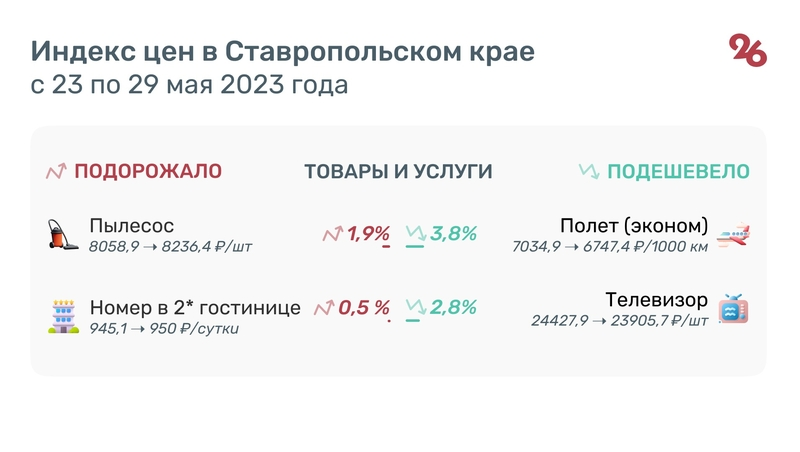Click the Пылесос item label

131,225
